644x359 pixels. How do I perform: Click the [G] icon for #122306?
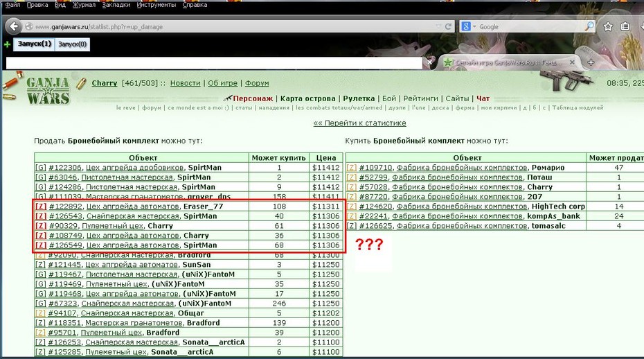coord(41,167)
